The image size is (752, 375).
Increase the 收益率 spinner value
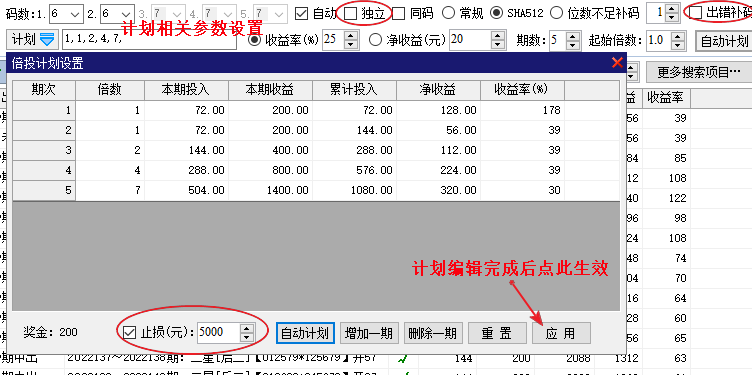352,35
